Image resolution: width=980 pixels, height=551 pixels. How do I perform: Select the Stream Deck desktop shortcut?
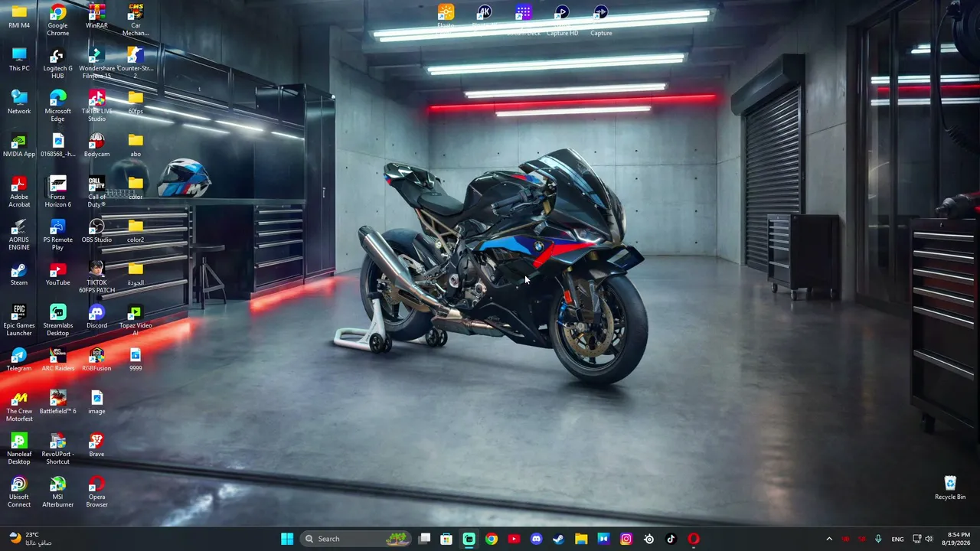524,20
